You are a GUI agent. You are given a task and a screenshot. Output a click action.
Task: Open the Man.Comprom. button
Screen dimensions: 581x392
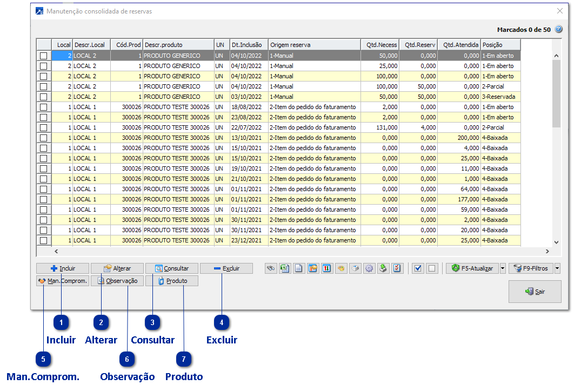coord(62,281)
